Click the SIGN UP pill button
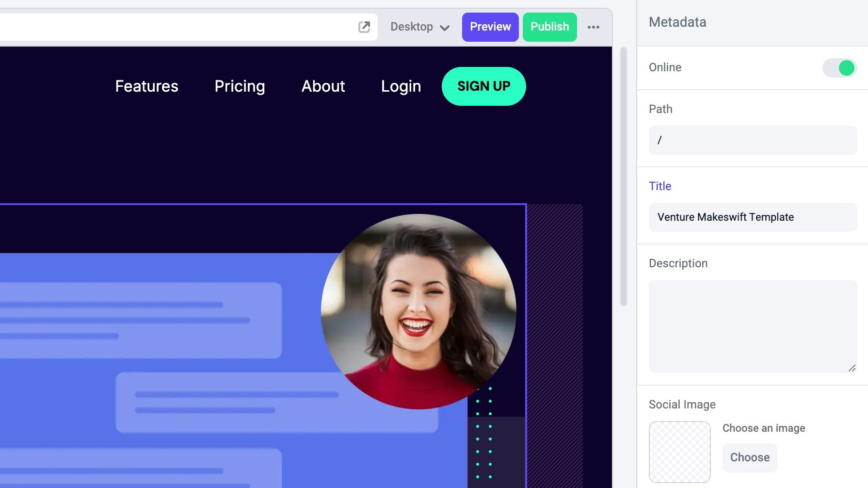This screenshot has width=868, height=488. pos(483,86)
